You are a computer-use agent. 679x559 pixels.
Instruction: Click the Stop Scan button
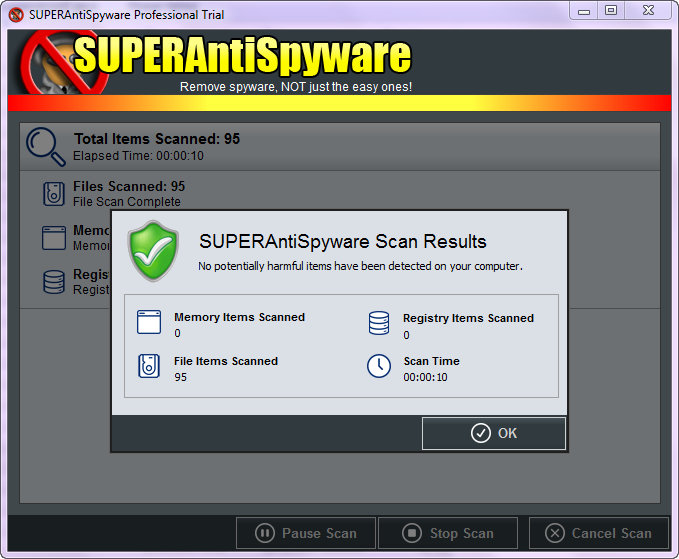448,533
